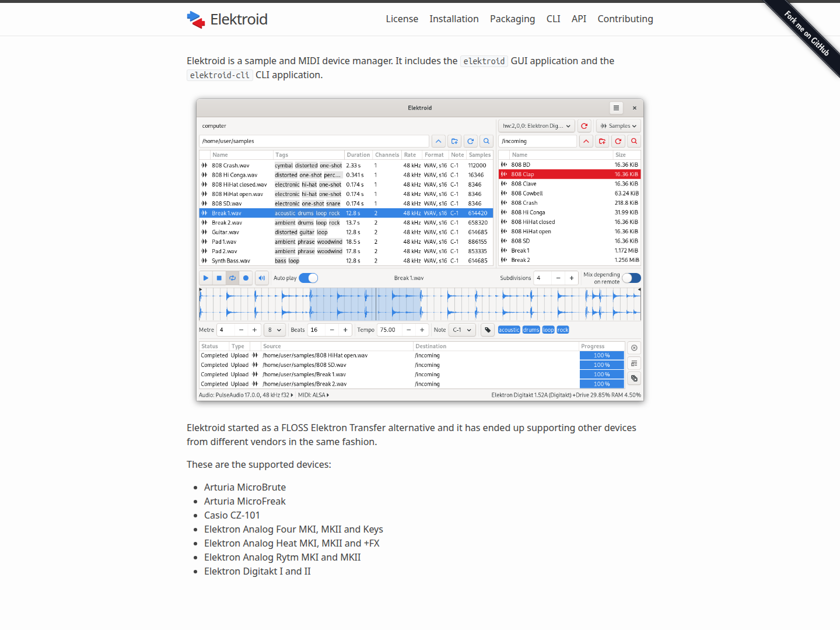Image resolution: width=840 pixels, height=630 pixels.
Task: Click the Break 2.wav upload progress bar
Action: 601,384
